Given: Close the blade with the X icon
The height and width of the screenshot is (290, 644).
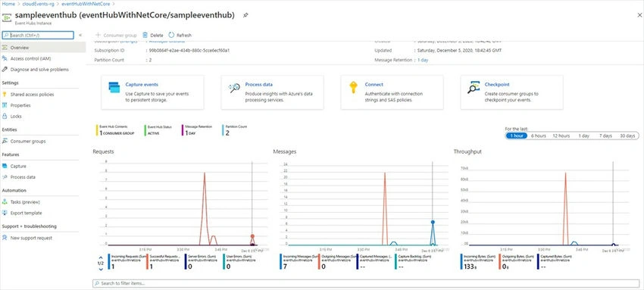Looking at the screenshot, I should tap(639, 15).
